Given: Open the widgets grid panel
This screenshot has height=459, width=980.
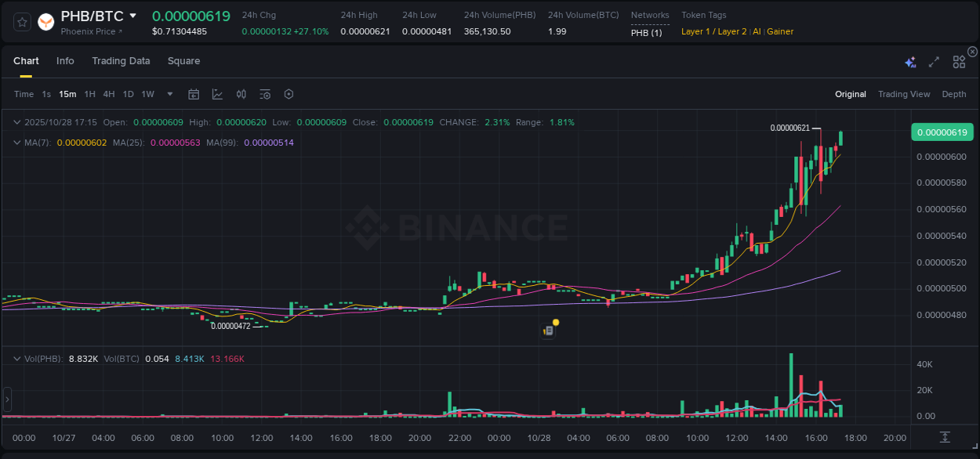Looking at the screenshot, I should click(x=959, y=60).
